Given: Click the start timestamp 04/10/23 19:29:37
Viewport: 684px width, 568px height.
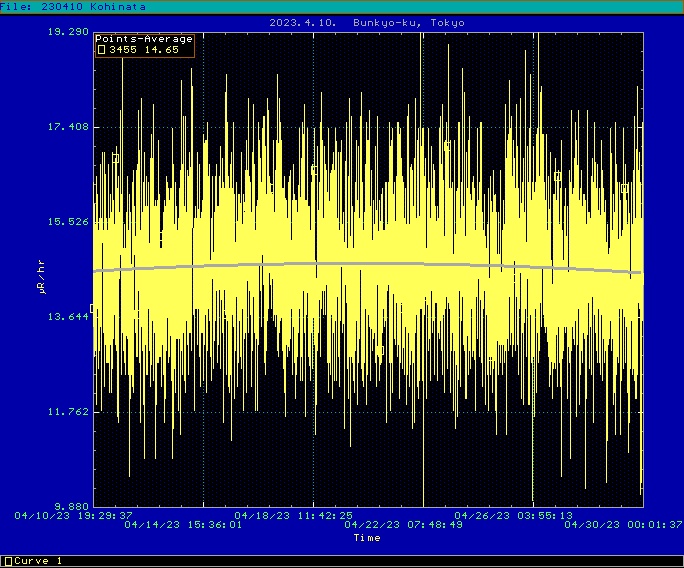Looking at the screenshot, I should tap(74, 515).
